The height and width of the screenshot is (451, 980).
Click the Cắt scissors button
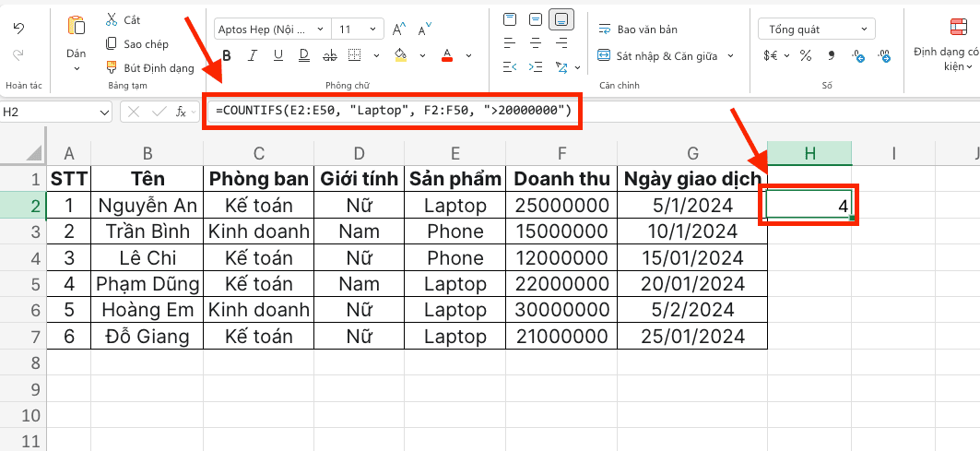124,20
